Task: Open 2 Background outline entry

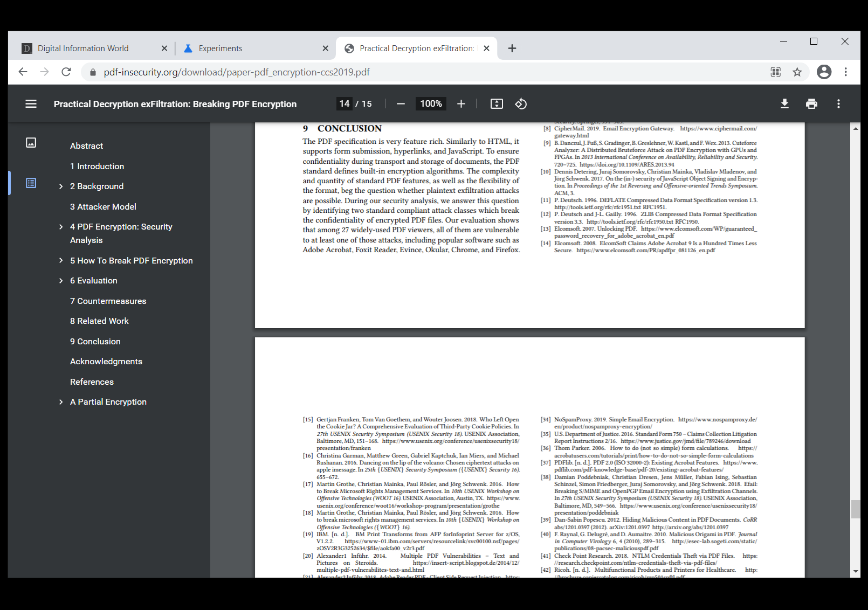Action: click(97, 186)
